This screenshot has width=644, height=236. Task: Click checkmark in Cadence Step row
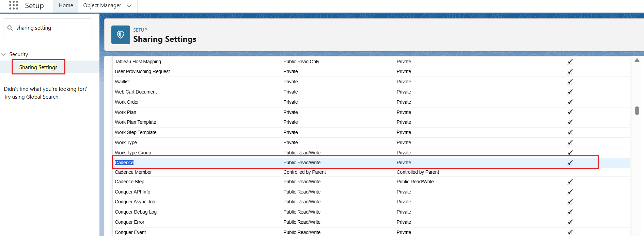(570, 182)
